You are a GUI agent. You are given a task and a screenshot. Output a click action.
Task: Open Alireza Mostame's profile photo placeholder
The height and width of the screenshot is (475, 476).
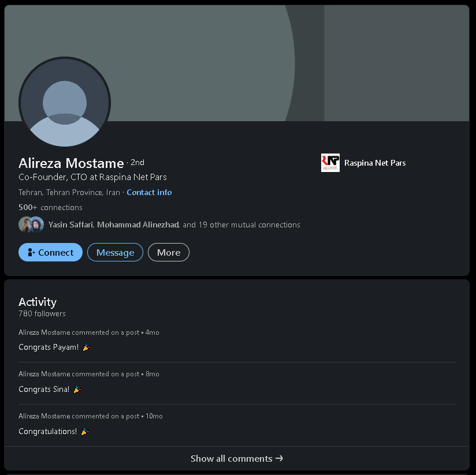(x=65, y=103)
